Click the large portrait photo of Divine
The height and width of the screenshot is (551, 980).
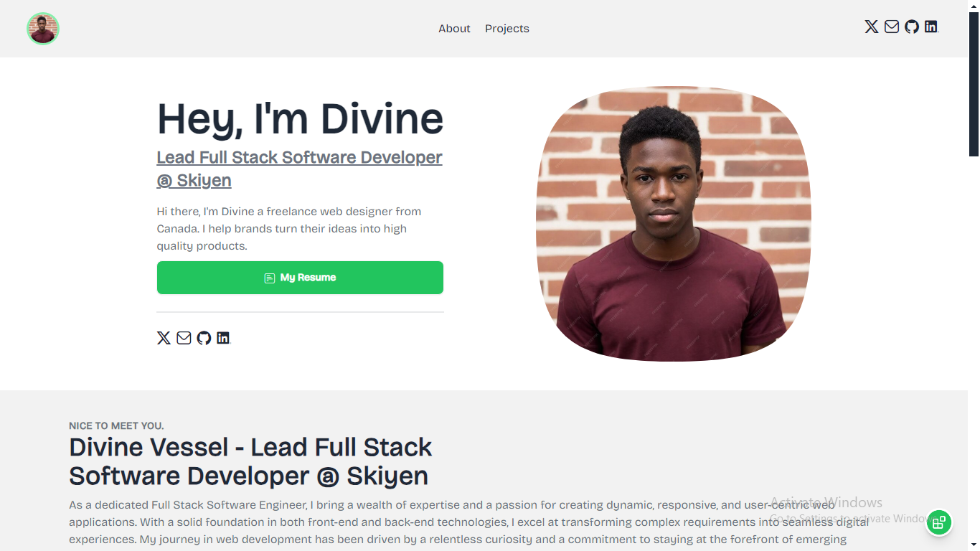(674, 224)
